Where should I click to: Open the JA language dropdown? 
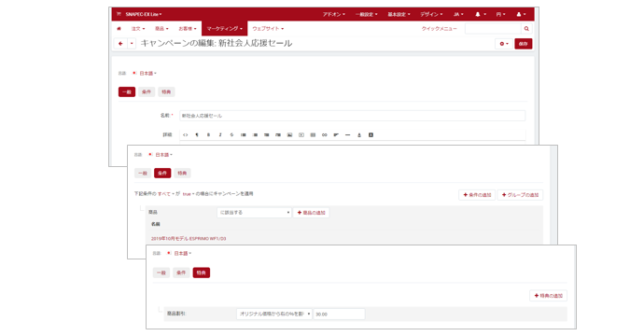[x=458, y=14]
